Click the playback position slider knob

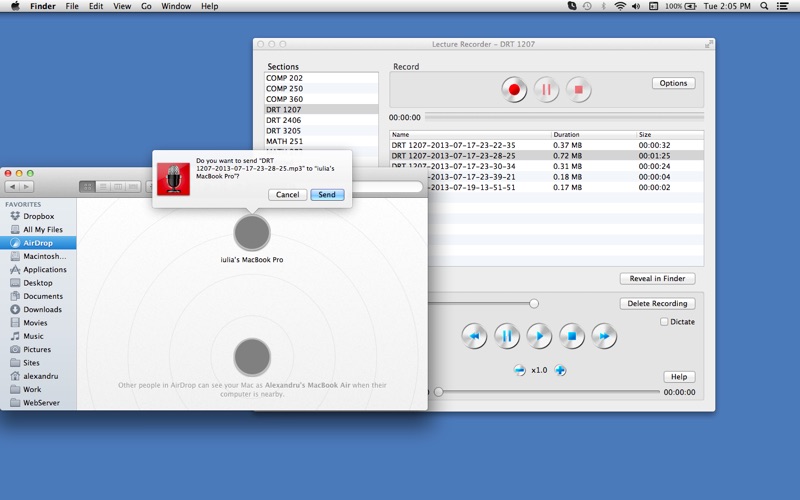[x=438, y=392]
